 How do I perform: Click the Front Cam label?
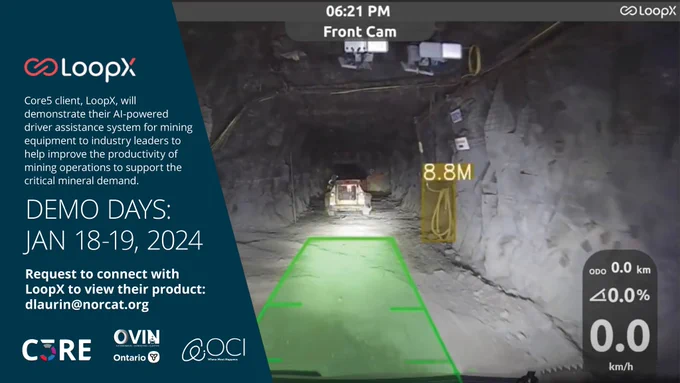click(360, 32)
